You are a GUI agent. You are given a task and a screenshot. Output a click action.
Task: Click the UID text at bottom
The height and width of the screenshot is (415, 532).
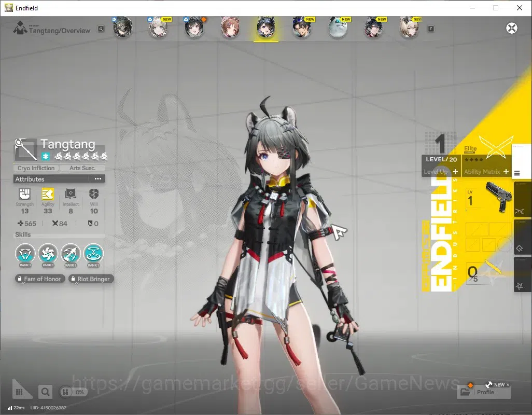pyautogui.click(x=49, y=408)
